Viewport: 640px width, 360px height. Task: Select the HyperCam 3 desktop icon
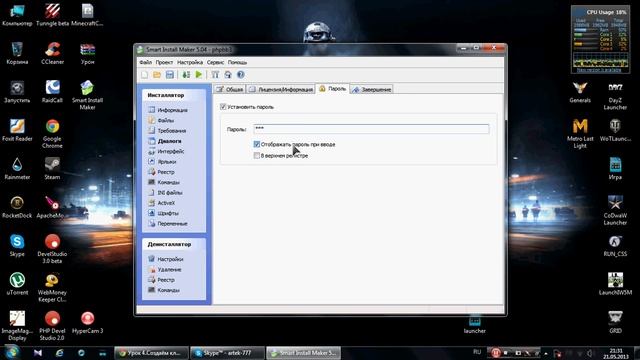(87, 322)
